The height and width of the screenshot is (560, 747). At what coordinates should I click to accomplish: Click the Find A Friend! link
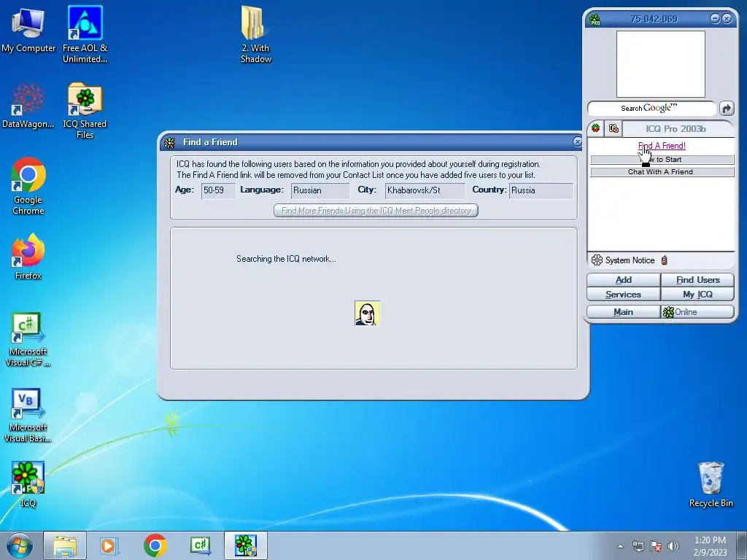pos(662,146)
